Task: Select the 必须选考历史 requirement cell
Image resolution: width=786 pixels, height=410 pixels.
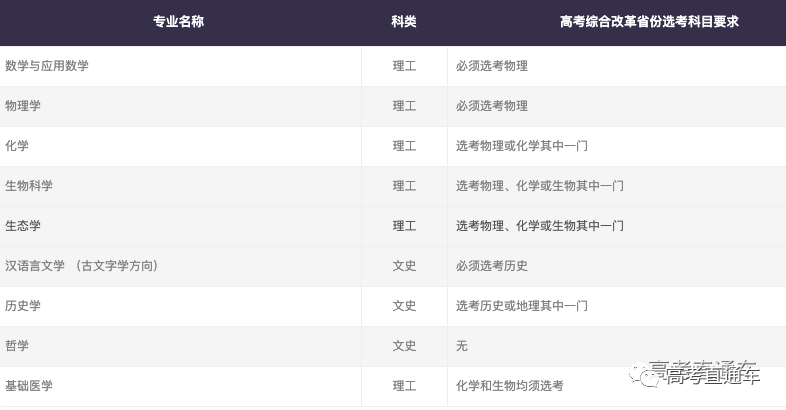Action: pyautogui.click(x=492, y=266)
